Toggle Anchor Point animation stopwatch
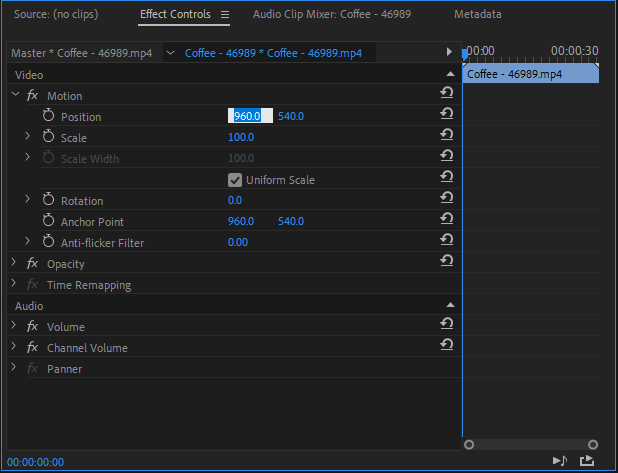 click(x=48, y=220)
